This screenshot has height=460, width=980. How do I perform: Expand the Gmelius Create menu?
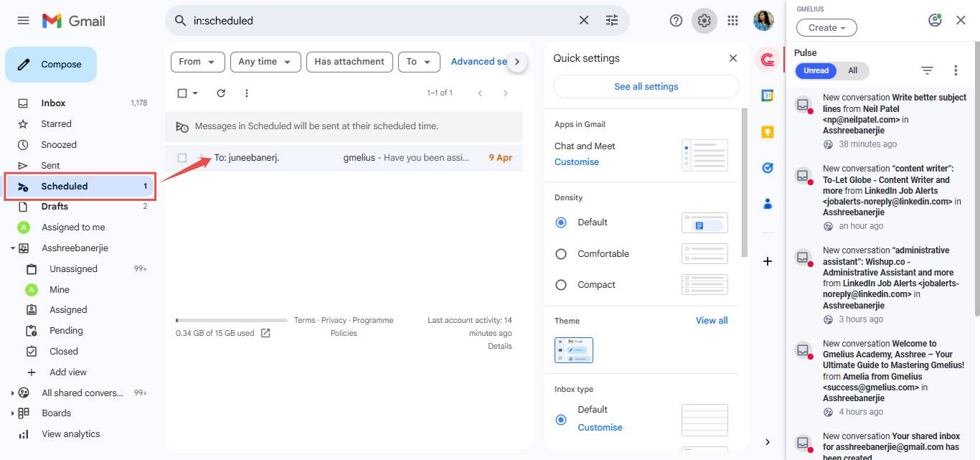[826, 27]
